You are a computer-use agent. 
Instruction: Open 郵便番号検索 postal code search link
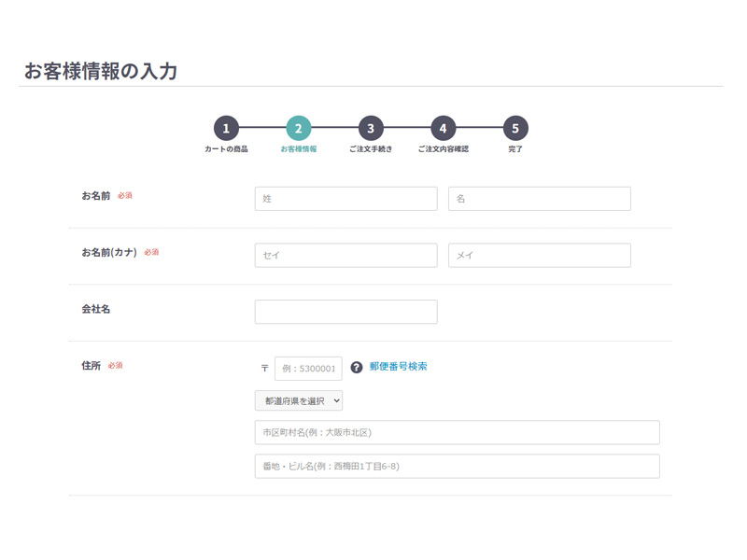[398, 367]
